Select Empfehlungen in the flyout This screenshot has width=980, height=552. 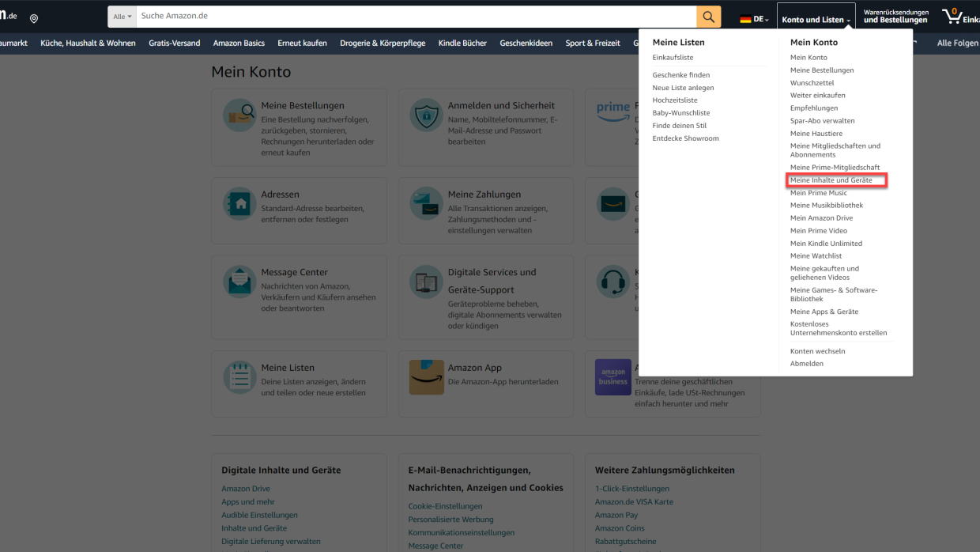point(814,108)
